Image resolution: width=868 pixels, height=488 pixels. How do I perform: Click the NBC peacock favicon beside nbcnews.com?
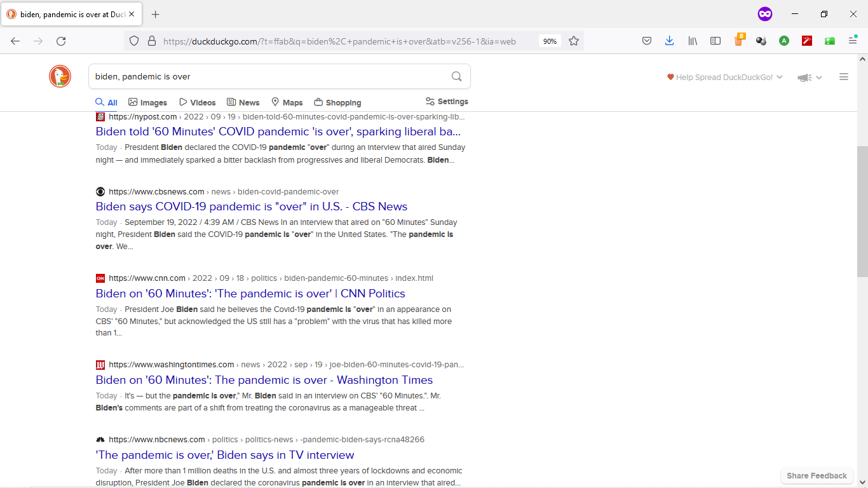pos(100,440)
